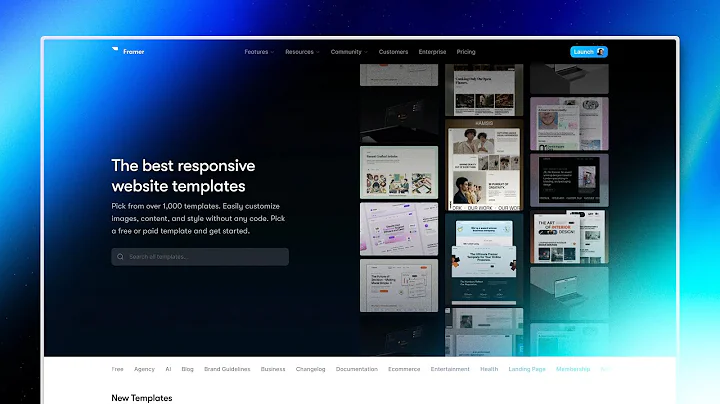Image resolution: width=720 pixels, height=404 pixels.
Task: Open the Future of Decision-Making template
Action: point(399,286)
